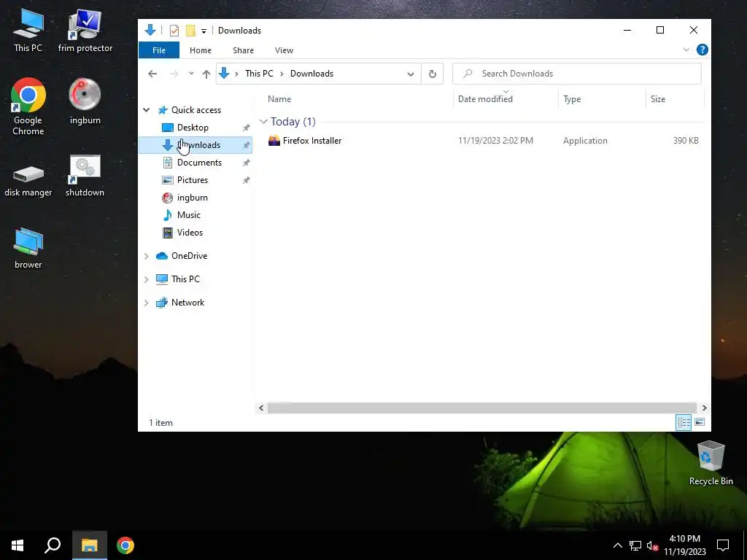Expand the Network tree node
This screenshot has width=747, height=560.
146,303
